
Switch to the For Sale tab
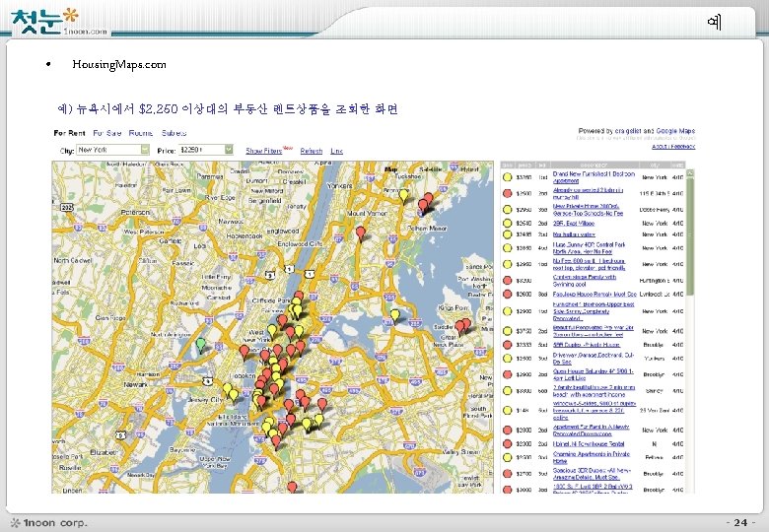click(x=106, y=133)
